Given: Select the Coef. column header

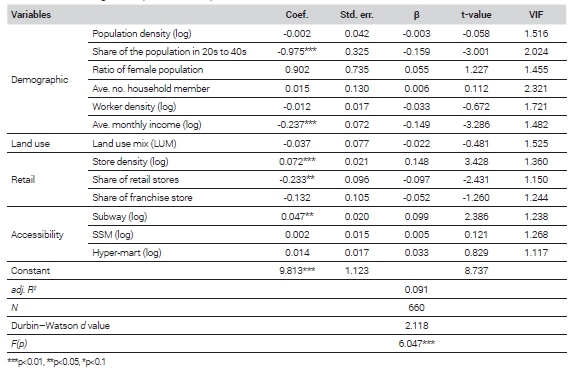Looking at the screenshot, I should click(297, 15).
